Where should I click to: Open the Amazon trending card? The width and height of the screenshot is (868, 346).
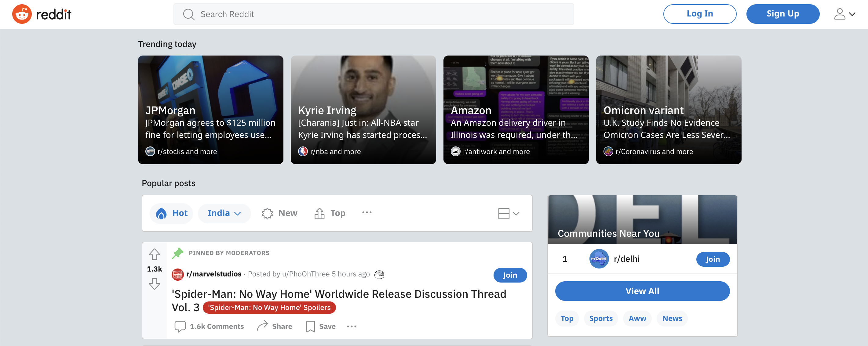(x=516, y=110)
